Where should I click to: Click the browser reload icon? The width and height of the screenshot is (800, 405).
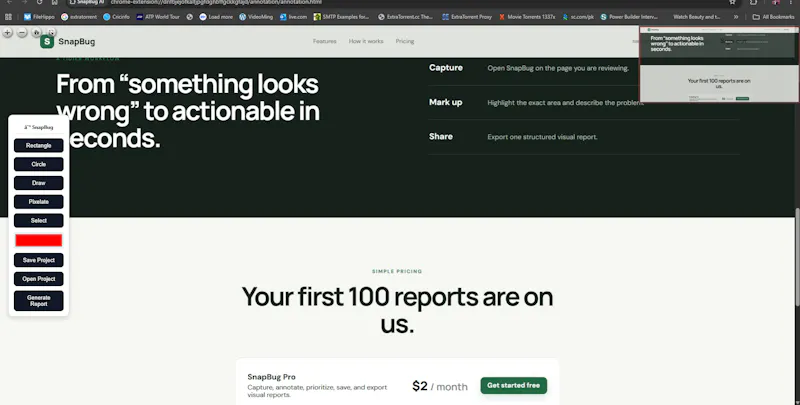[39, 2]
